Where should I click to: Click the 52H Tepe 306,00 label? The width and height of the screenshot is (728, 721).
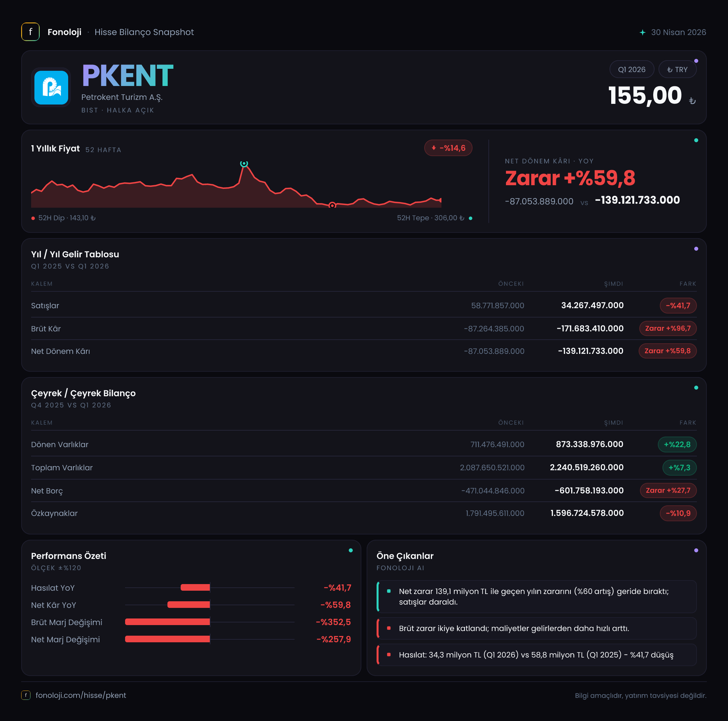coord(431,218)
